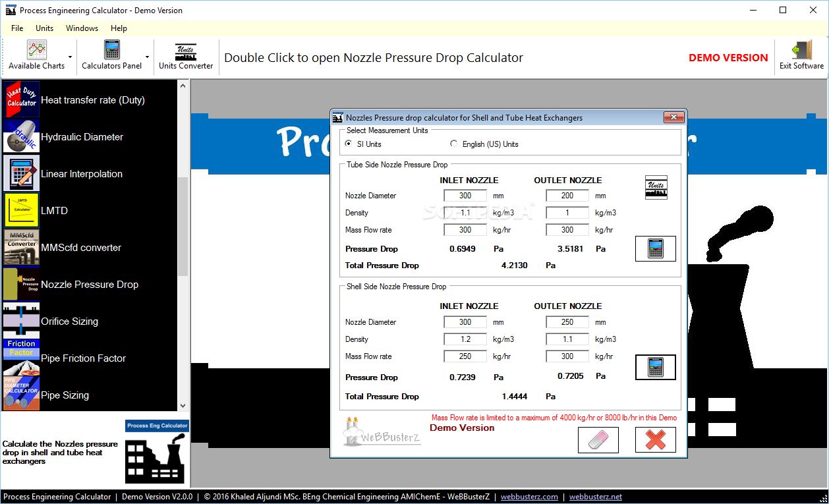Viewport: 829px width, 504px height.
Task: Click shell side inlet Nozzle Diameter field
Action: (x=465, y=322)
